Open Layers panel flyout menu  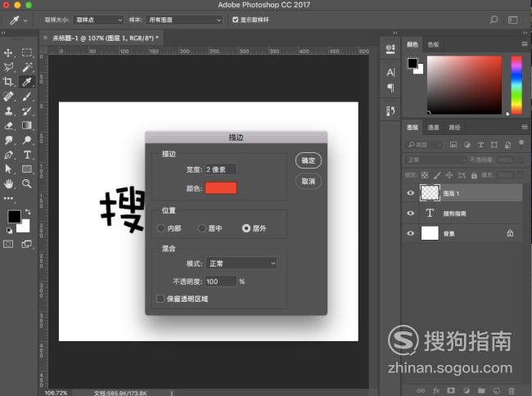click(525, 127)
